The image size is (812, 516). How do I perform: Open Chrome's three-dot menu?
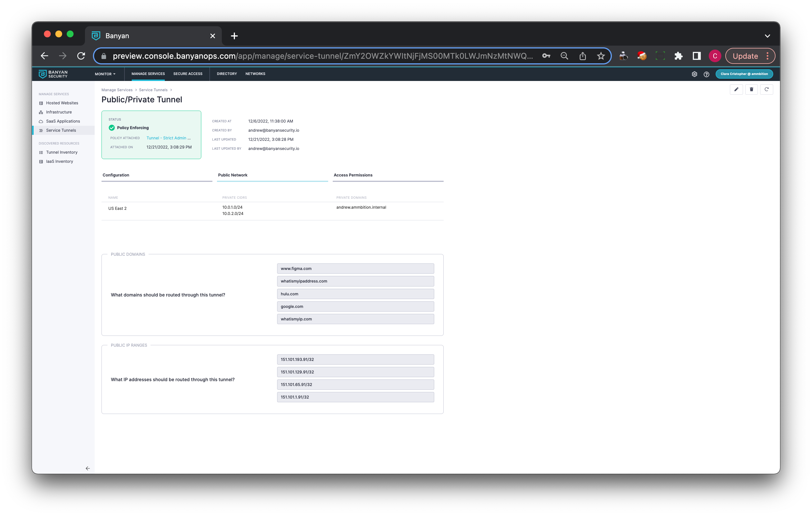[x=768, y=56]
